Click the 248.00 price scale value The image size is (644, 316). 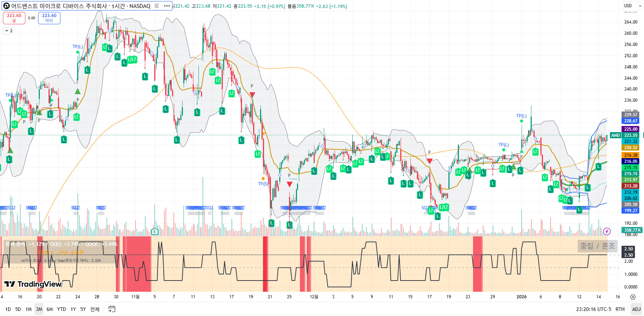coord(631,67)
